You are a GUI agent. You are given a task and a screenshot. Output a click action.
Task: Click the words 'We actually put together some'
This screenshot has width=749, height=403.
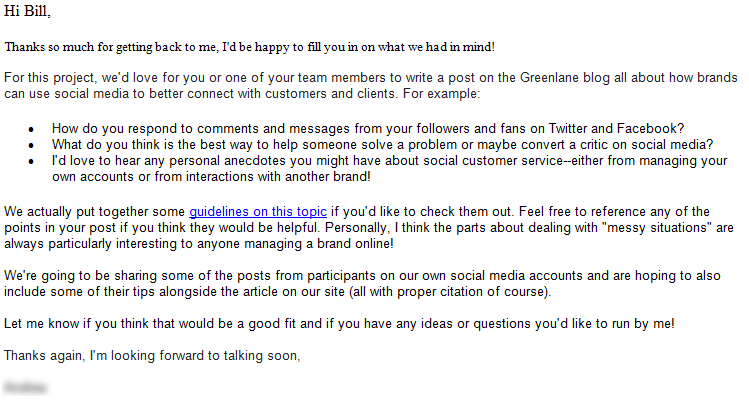coord(94,212)
